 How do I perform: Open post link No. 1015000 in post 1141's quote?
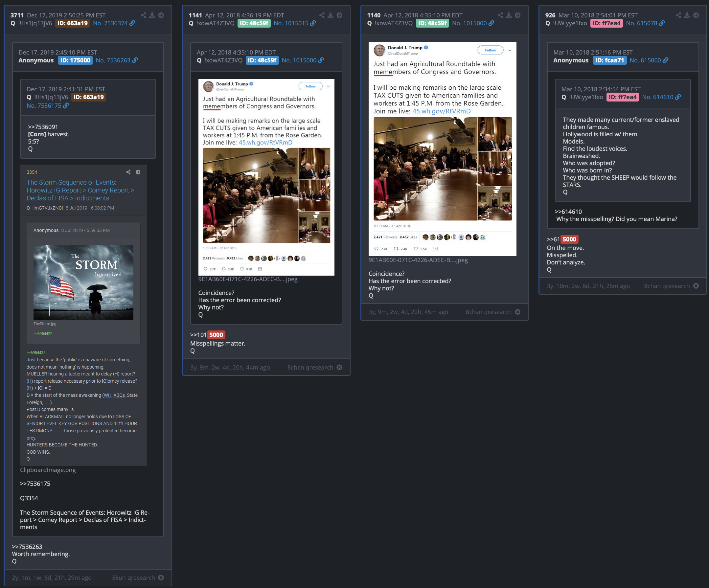pos(303,60)
